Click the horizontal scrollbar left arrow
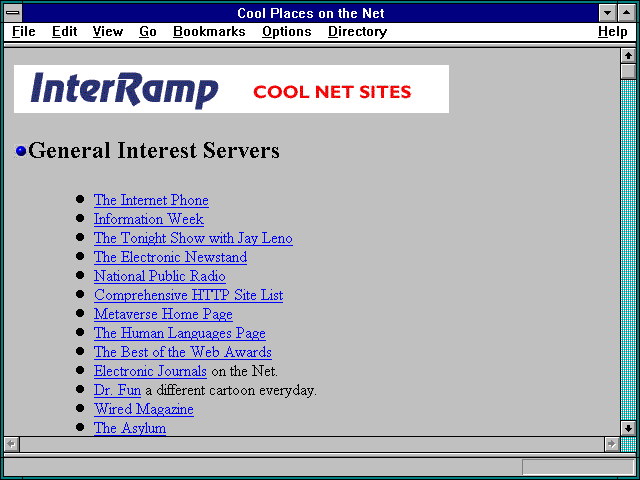 click(x=11, y=444)
